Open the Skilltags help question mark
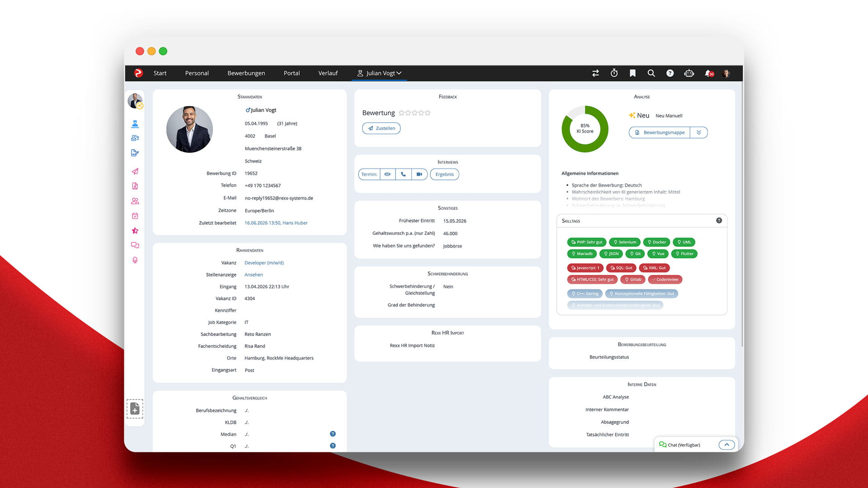The width and height of the screenshot is (868, 488). [719, 221]
